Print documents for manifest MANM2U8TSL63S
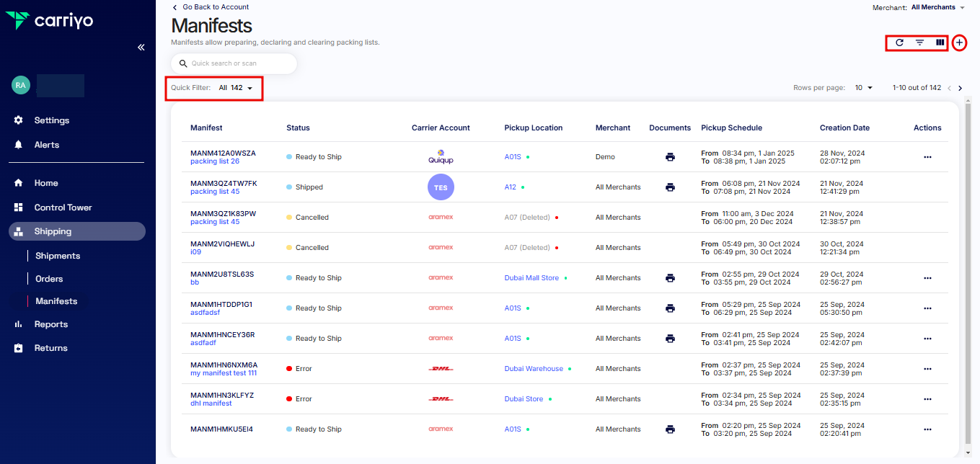Image resolution: width=980 pixels, height=464 pixels. pos(670,278)
